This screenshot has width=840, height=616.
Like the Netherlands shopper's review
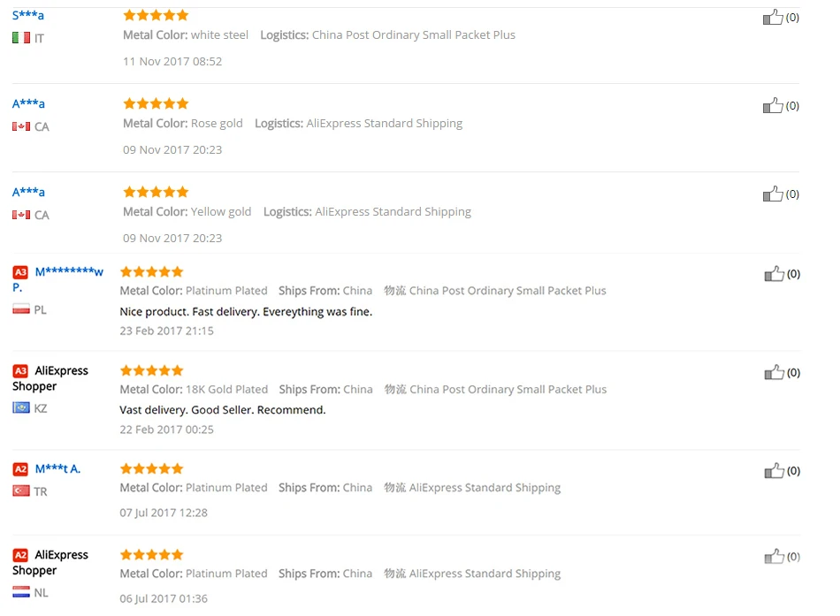pyautogui.click(x=774, y=557)
